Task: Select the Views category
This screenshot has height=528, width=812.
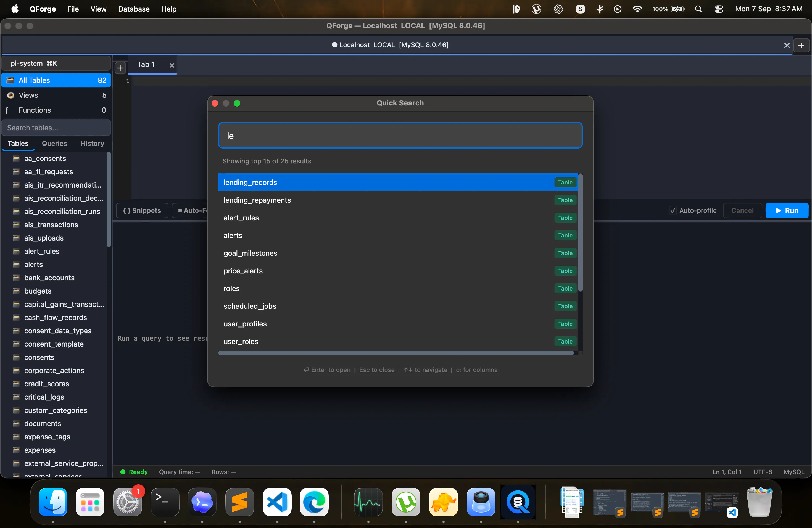Action: 56,95
